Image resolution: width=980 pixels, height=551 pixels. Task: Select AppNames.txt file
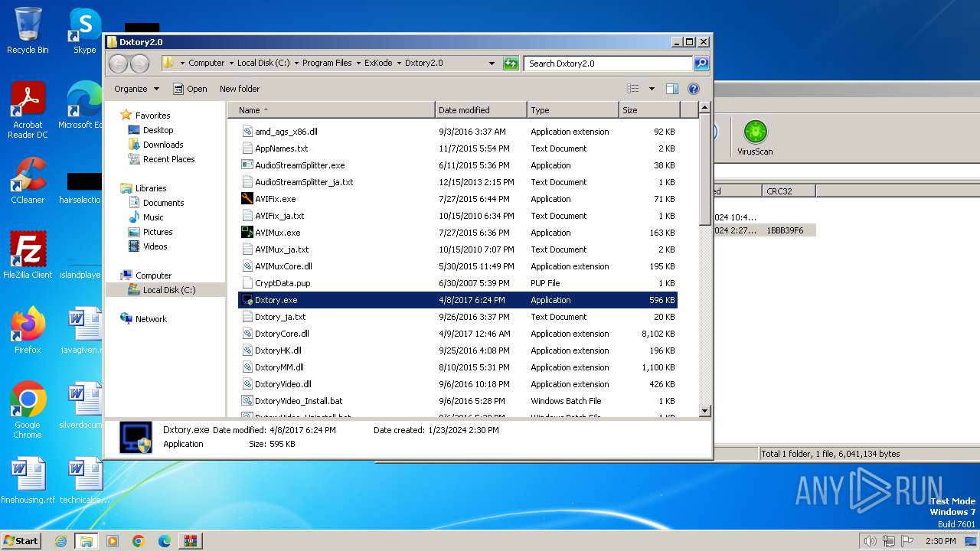pyautogui.click(x=458, y=148)
